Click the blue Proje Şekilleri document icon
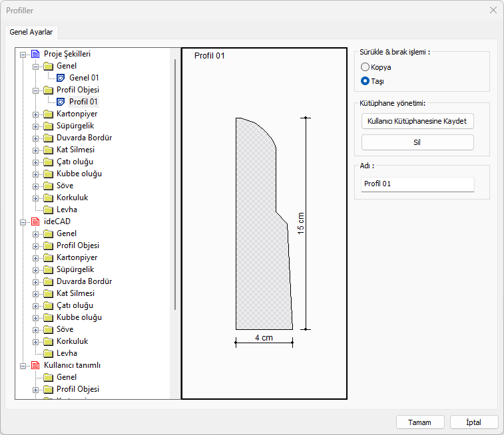 pyautogui.click(x=35, y=54)
